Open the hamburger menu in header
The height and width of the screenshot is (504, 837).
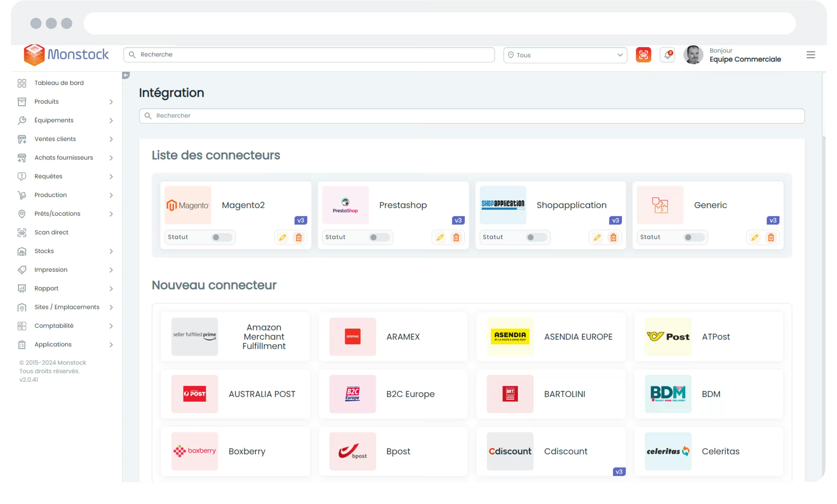pyautogui.click(x=810, y=55)
